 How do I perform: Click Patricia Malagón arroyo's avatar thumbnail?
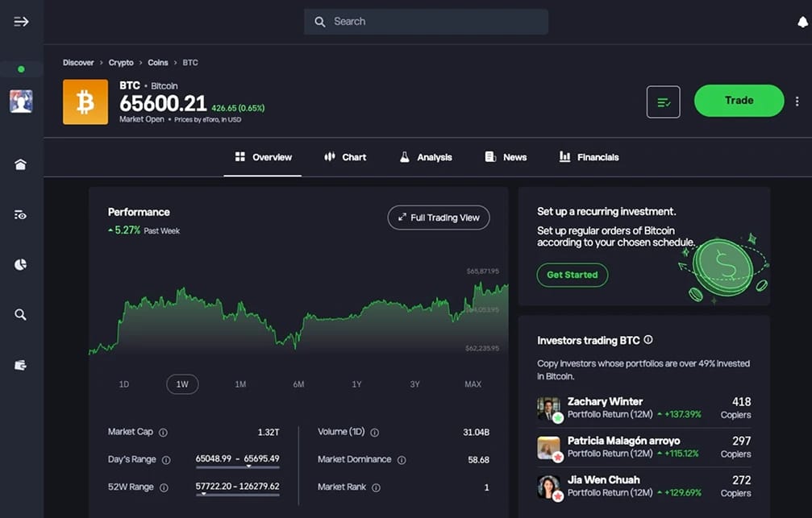click(549, 448)
